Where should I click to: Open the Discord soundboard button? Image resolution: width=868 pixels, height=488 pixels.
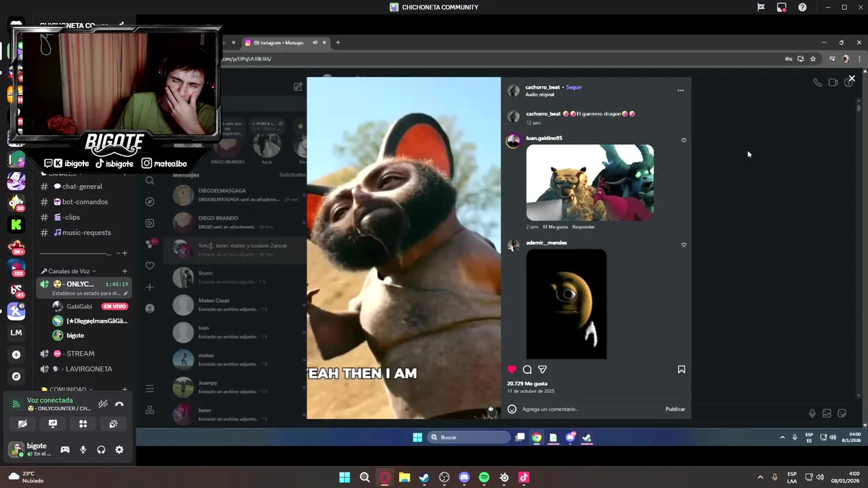click(113, 424)
